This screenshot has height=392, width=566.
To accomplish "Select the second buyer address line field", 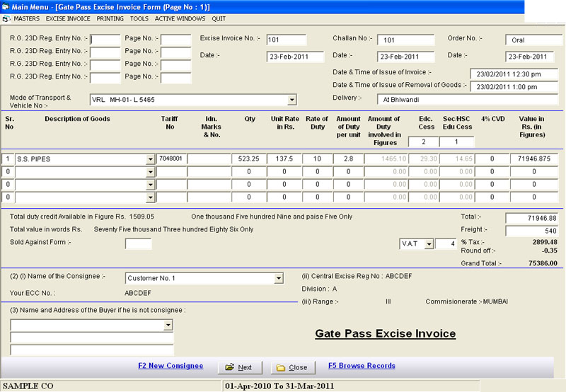I will 92,338.
